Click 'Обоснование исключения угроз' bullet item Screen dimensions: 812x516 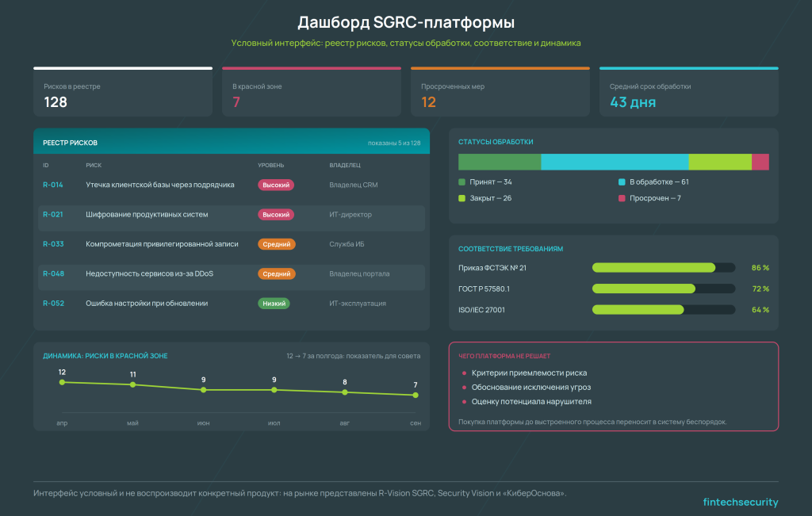(x=530, y=387)
